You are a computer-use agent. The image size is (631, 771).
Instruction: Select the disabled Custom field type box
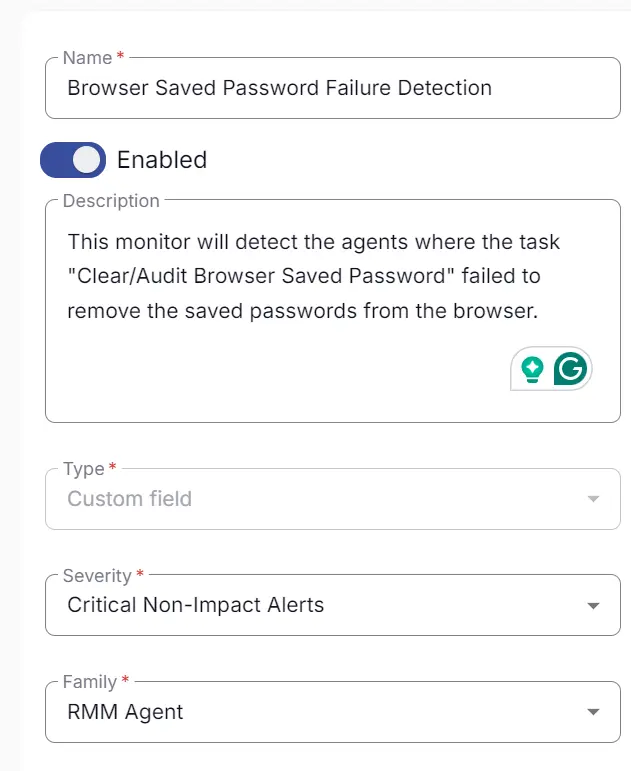332,499
